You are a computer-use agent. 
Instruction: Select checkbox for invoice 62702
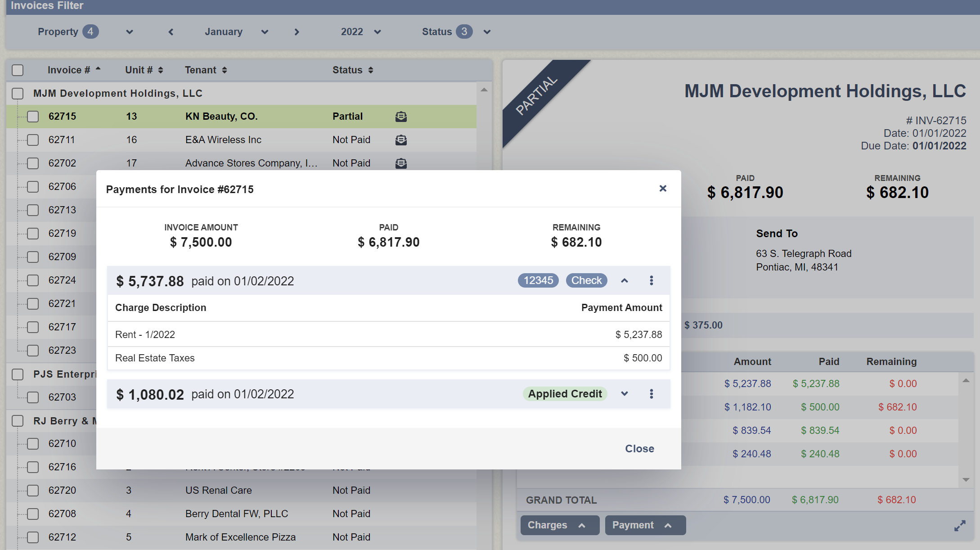click(33, 163)
